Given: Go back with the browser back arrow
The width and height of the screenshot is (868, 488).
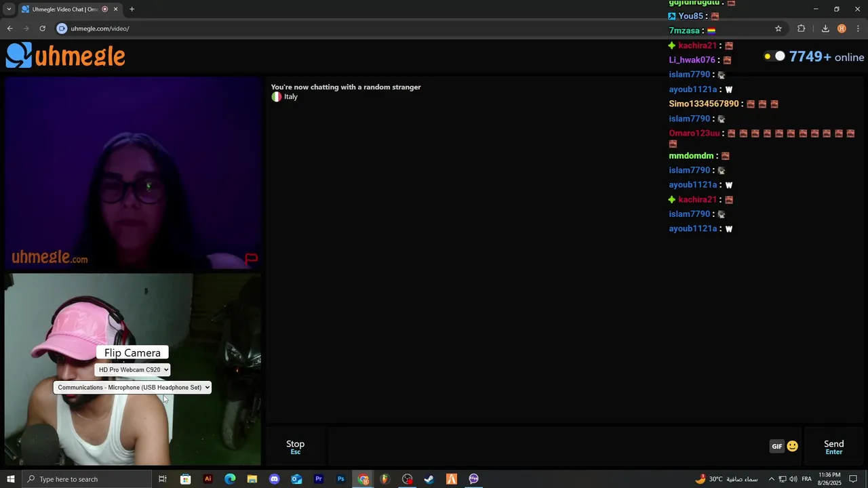Looking at the screenshot, I should pyautogui.click(x=9, y=28).
